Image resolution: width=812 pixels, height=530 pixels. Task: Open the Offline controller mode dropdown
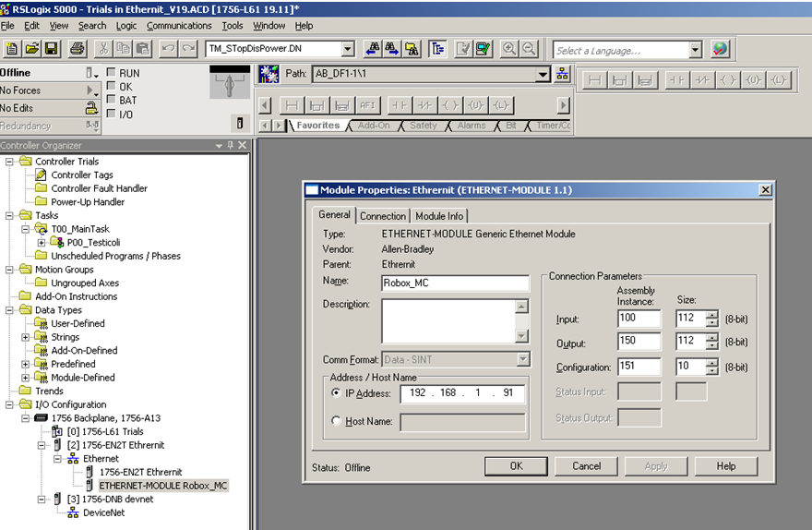(91, 73)
